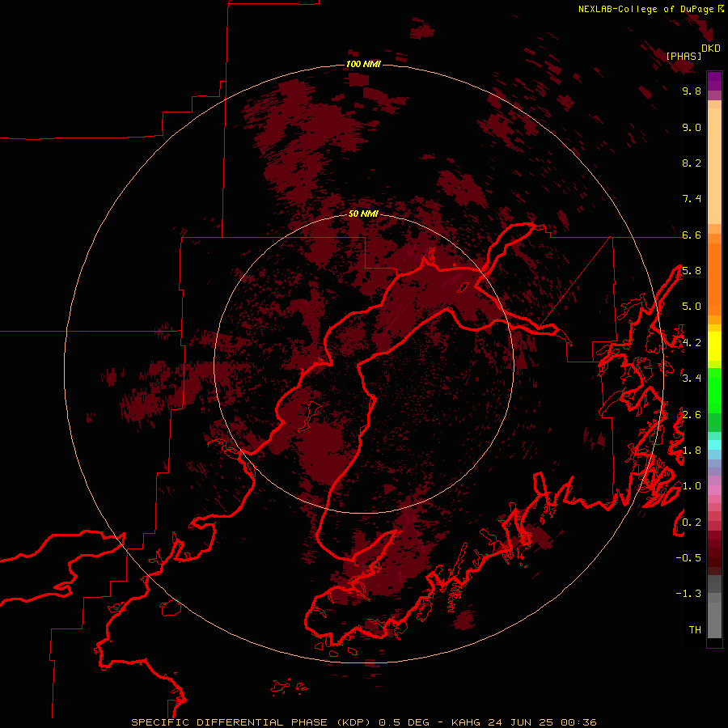Click the TH label at the scale bottom

pos(695,630)
